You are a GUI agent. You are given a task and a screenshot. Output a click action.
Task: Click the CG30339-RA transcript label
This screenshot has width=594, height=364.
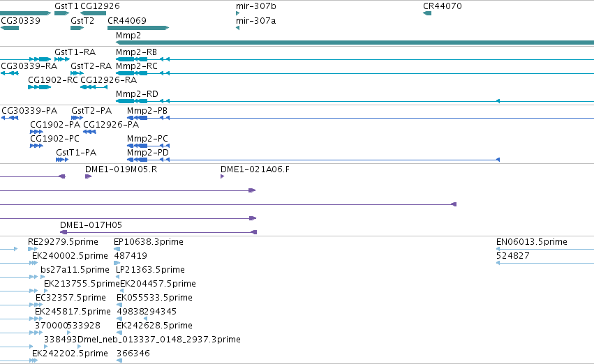29,66
